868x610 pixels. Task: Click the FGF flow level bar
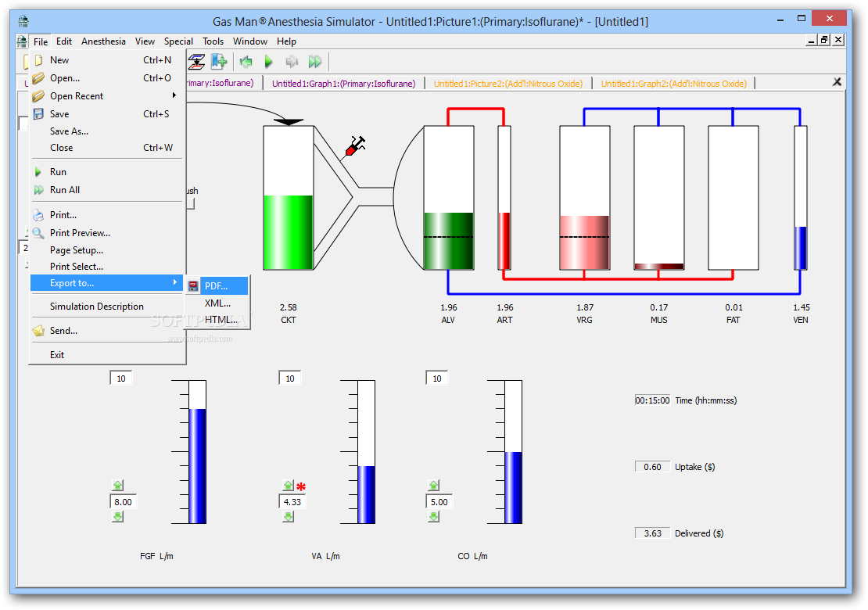197,452
